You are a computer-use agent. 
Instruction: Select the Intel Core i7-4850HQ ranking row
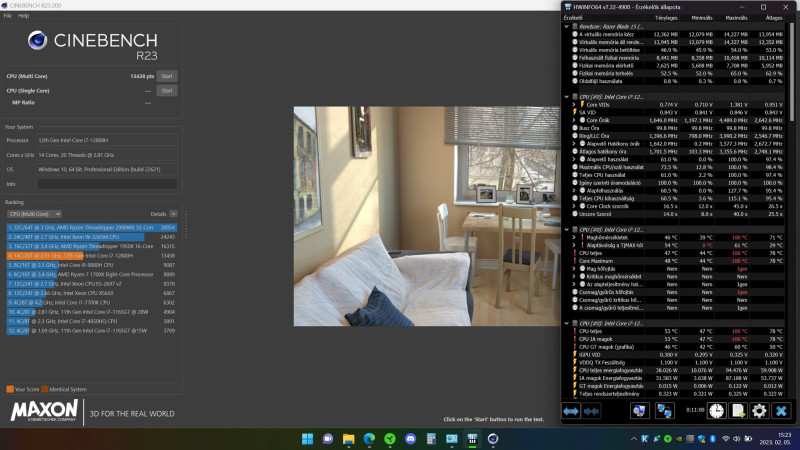click(92, 321)
